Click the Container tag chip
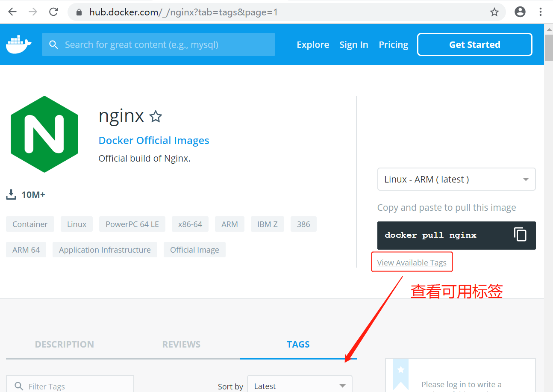This screenshot has height=392, width=553. tap(30, 224)
